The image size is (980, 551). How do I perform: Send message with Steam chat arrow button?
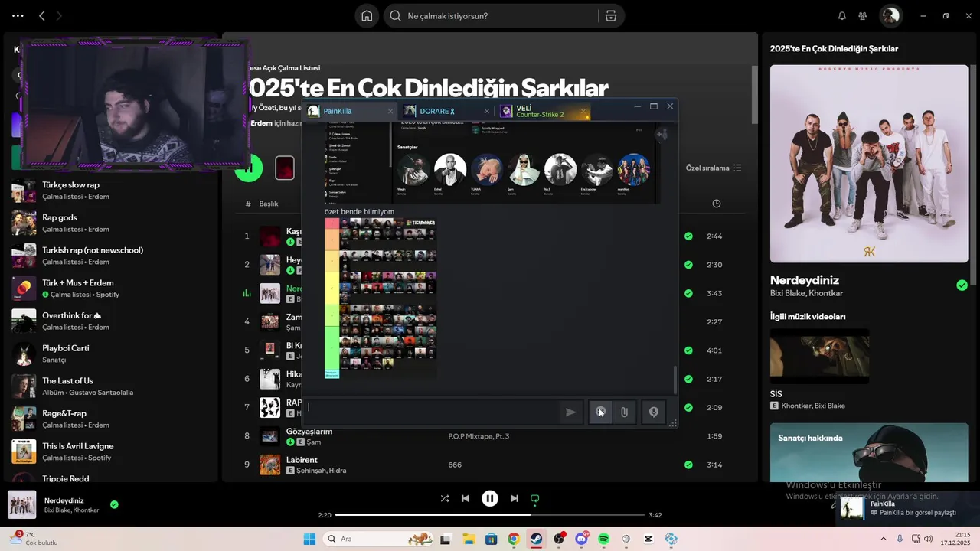pos(570,412)
